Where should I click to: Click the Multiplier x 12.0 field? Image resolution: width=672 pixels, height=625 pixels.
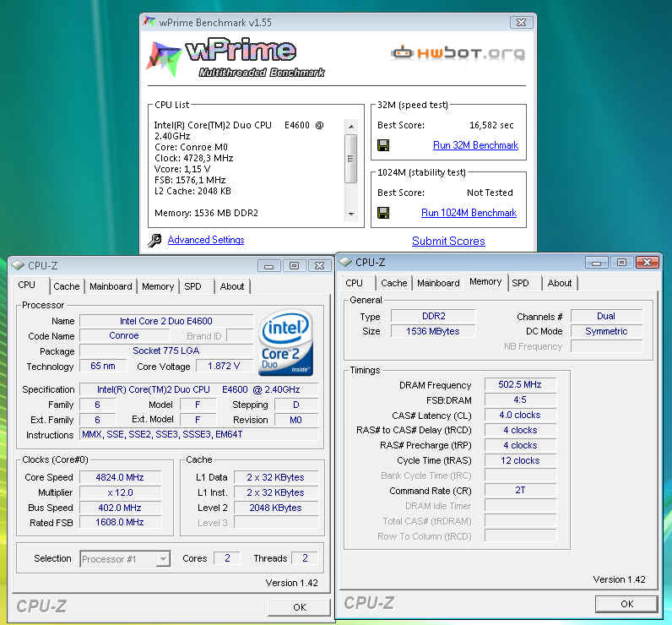click(120, 492)
